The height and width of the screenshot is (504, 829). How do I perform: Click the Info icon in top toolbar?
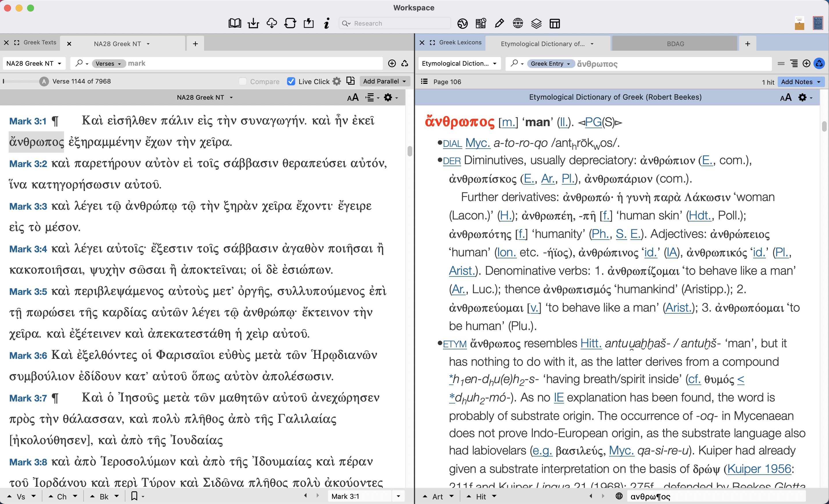click(326, 23)
